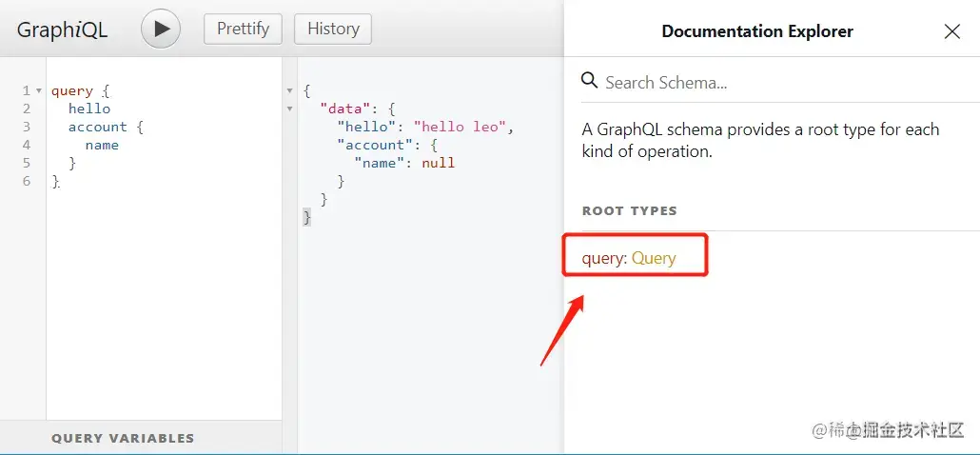The height and width of the screenshot is (455, 980).
Task: Click the "hello" key in results
Action: [367, 127]
